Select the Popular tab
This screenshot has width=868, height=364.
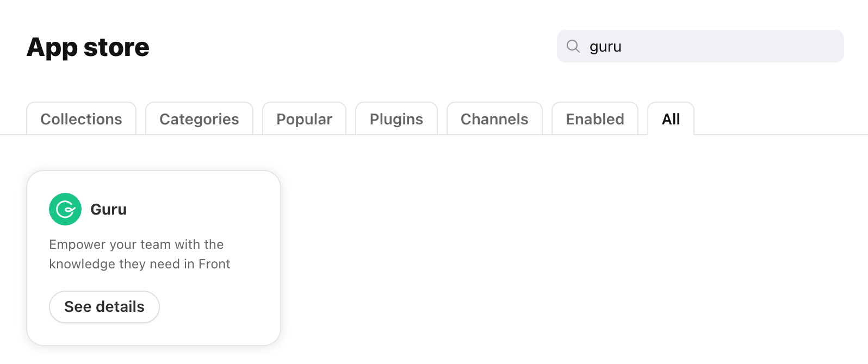coord(304,119)
